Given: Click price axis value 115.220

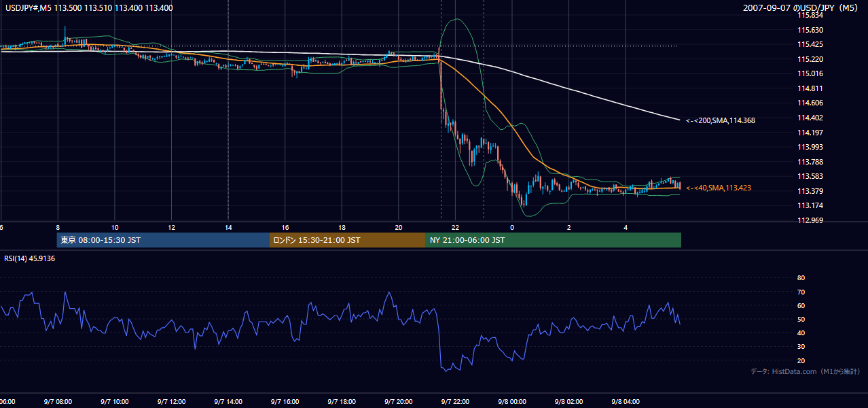Looking at the screenshot, I should coord(810,59).
